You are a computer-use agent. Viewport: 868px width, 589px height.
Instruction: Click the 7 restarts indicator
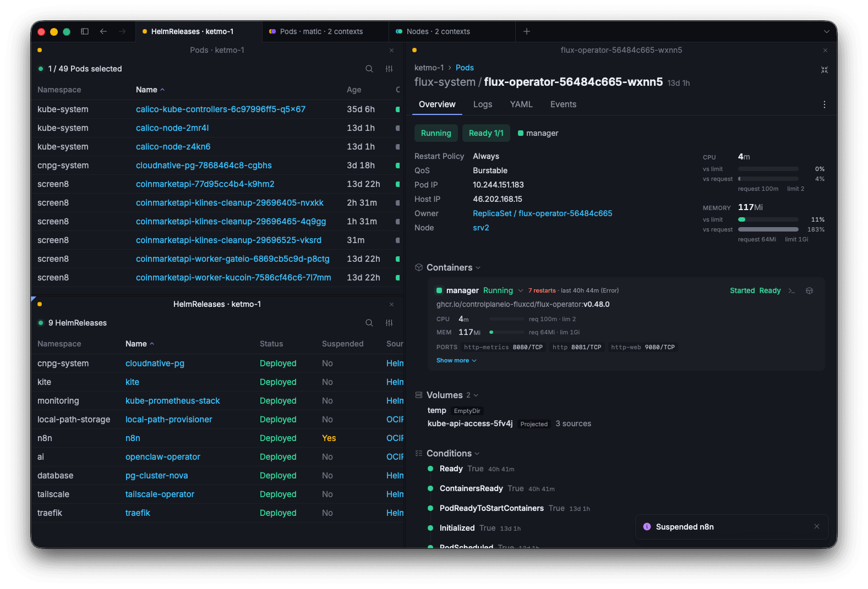tap(542, 291)
